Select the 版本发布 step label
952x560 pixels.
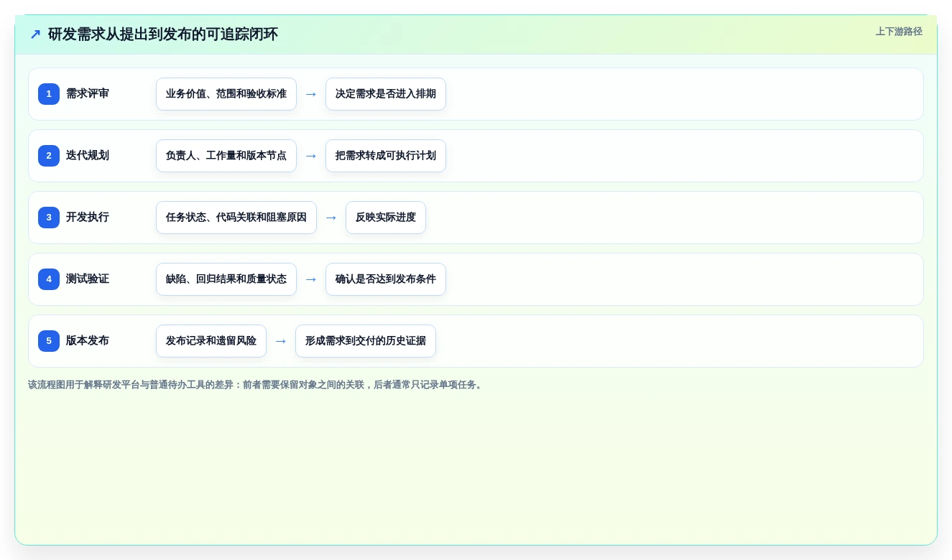coord(88,341)
